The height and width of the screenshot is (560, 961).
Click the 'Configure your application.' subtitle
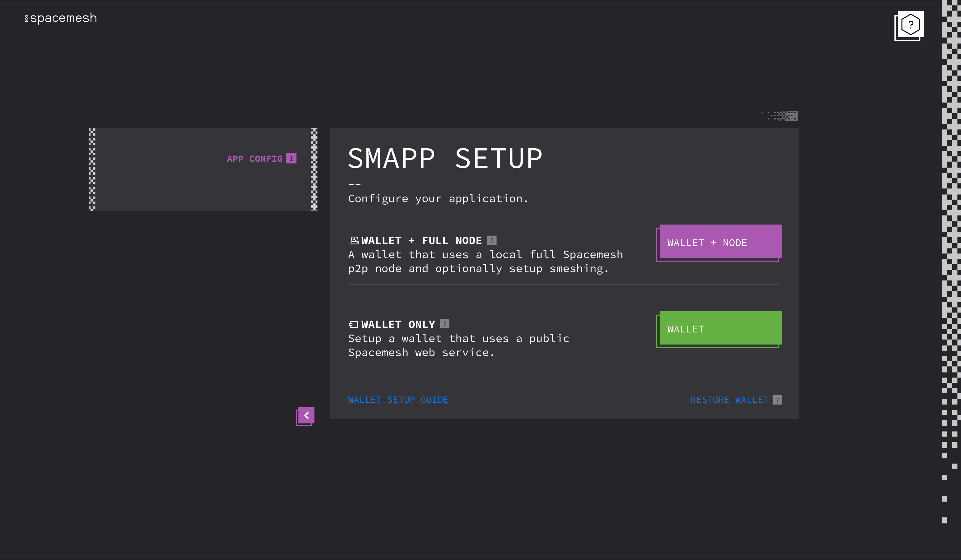pos(438,199)
